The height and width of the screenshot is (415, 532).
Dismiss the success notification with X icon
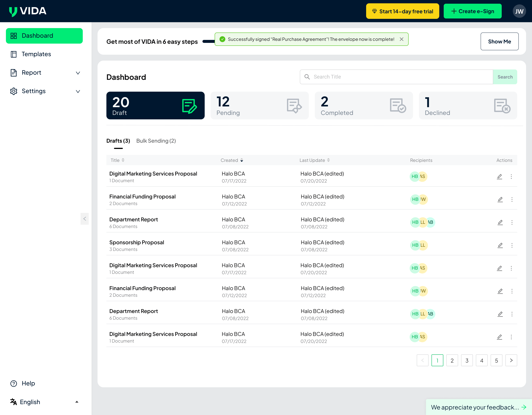(401, 39)
